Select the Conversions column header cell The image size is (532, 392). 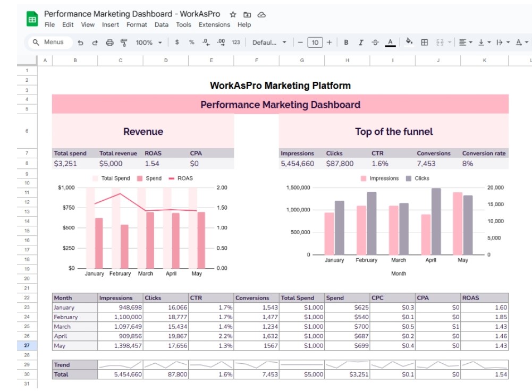(x=257, y=298)
